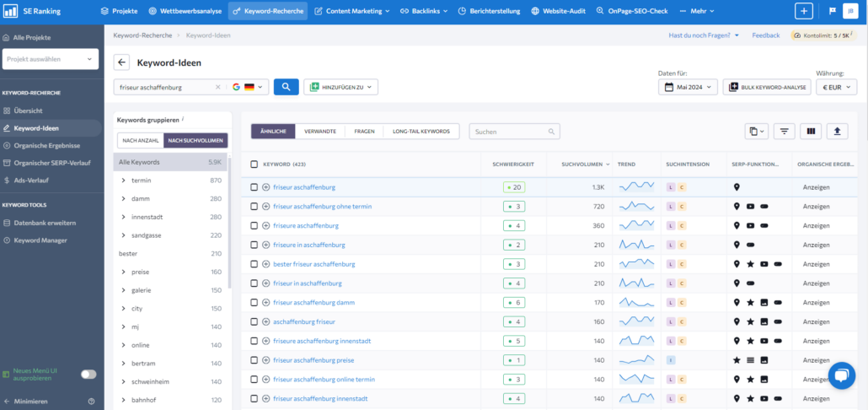The image size is (868, 410).
Task: Click the 'friseur aschaffenburg' keyword input field
Action: [165, 87]
